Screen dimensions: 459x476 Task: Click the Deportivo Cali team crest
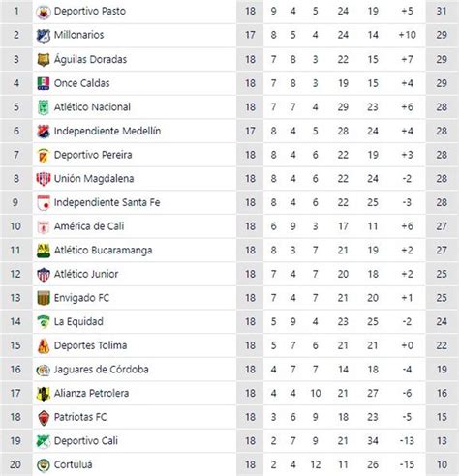44,441
